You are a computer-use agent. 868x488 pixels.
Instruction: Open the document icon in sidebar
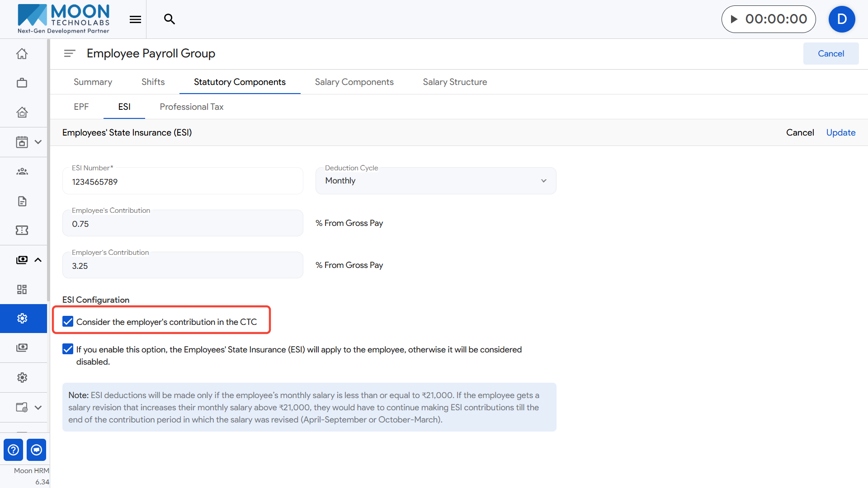click(22, 201)
